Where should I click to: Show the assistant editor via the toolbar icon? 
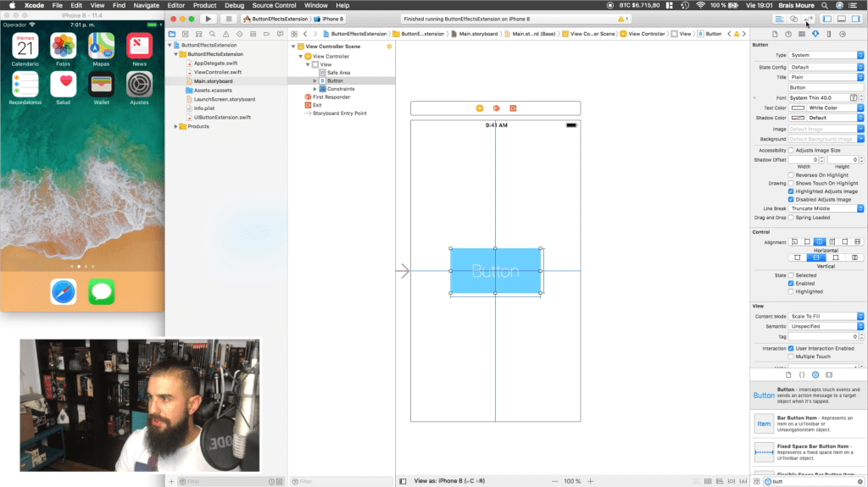click(x=793, y=19)
